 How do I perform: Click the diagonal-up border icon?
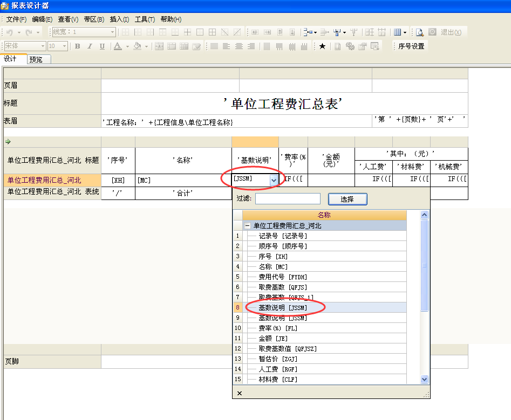coord(237,32)
